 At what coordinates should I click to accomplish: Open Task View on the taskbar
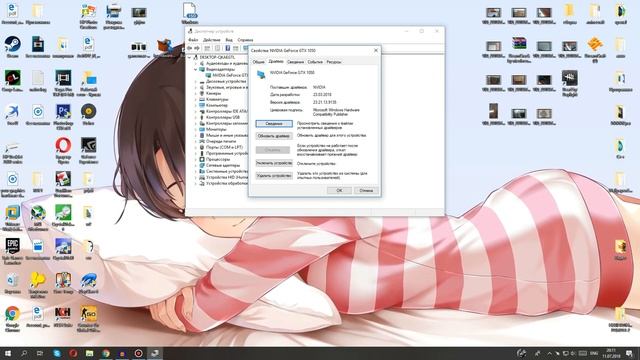(x=40, y=353)
